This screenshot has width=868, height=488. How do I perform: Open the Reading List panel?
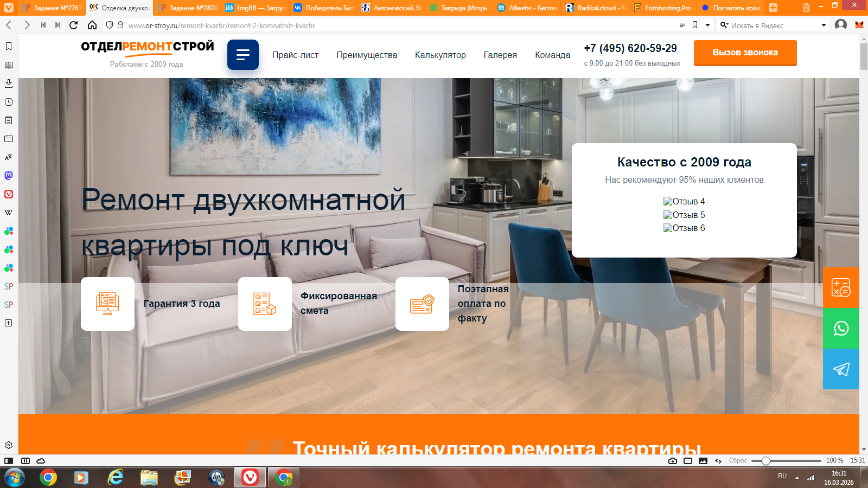(x=9, y=65)
